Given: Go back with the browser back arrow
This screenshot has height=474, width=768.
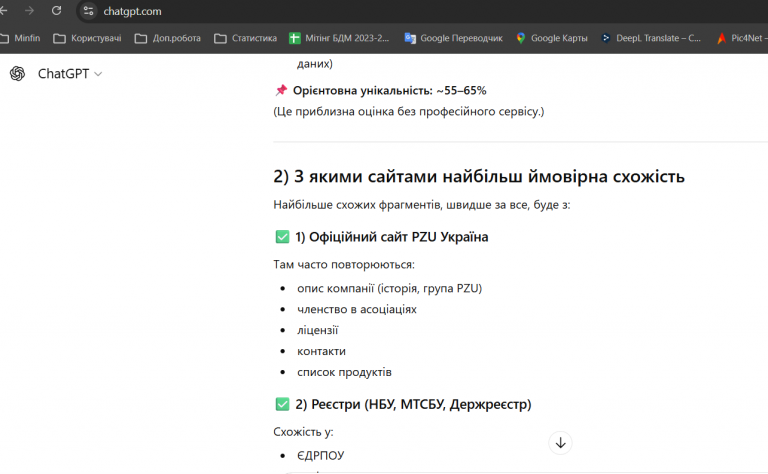Looking at the screenshot, I should pyautogui.click(x=3, y=11).
